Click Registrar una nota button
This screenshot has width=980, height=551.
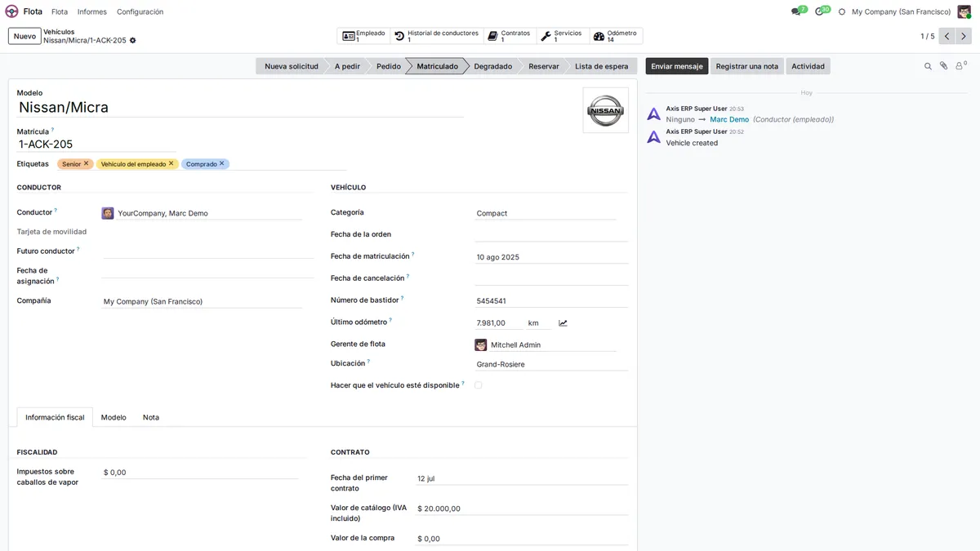click(747, 66)
